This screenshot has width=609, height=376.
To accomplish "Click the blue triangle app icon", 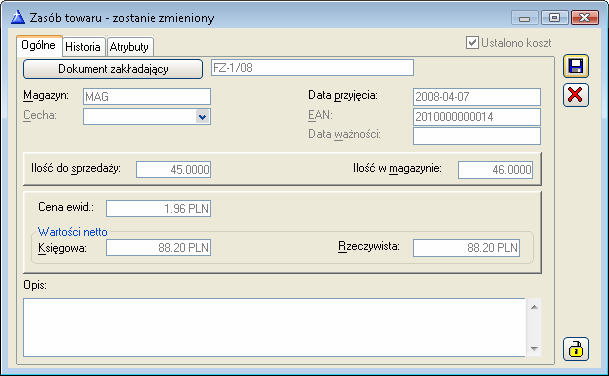I will click(17, 17).
